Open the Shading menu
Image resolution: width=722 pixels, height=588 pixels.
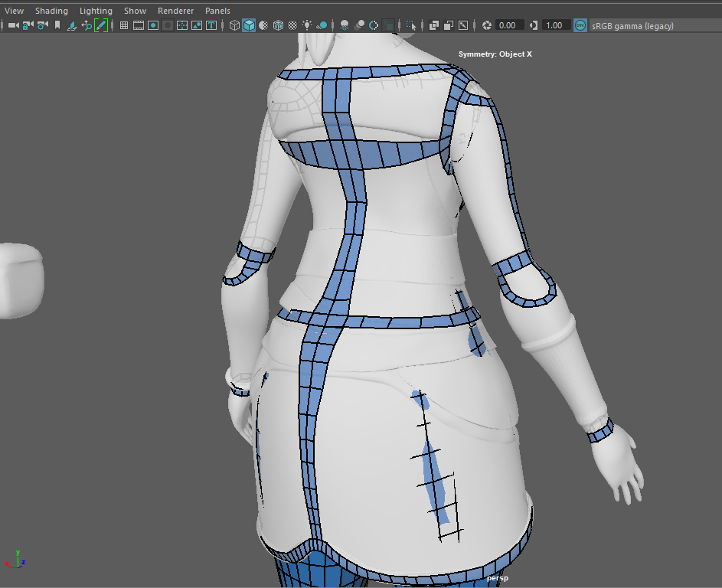coord(51,11)
